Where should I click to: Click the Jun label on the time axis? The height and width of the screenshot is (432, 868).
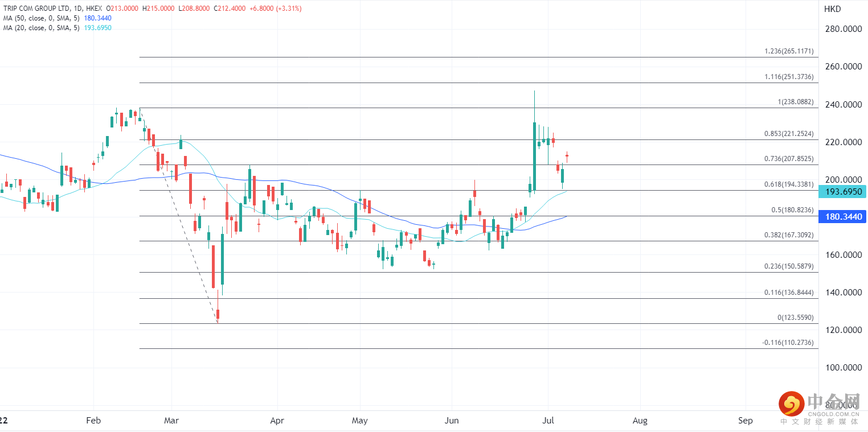(x=452, y=421)
